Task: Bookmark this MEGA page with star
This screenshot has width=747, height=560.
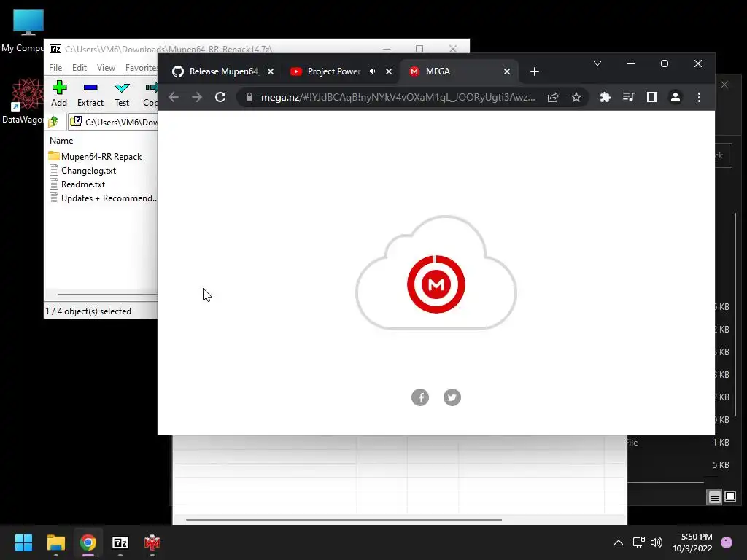Action: (x=576, y=97)
